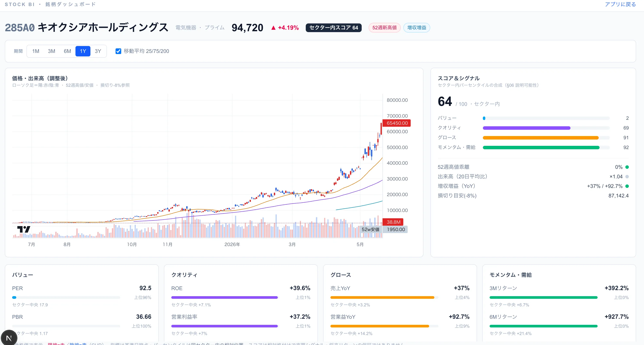Click the 6Mリターン percentile bar
This screenshot has height=345, width=644.
tap(544, 326)
